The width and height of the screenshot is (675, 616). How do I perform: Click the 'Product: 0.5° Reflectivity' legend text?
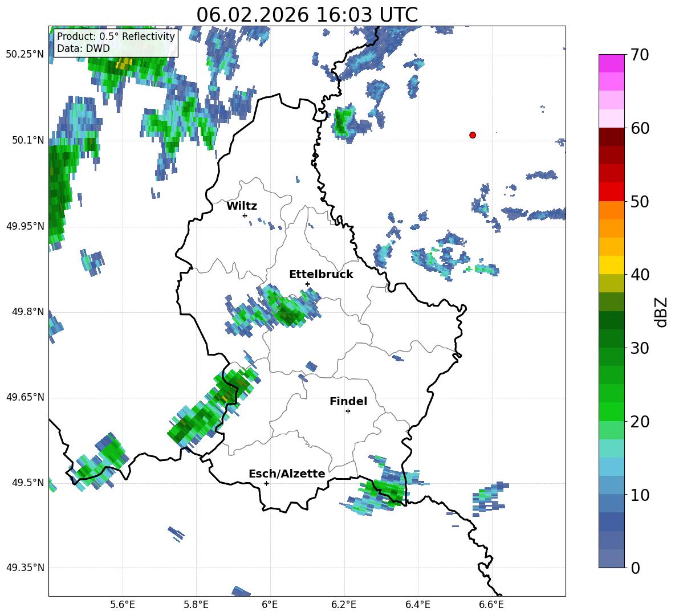pos(116,36)
